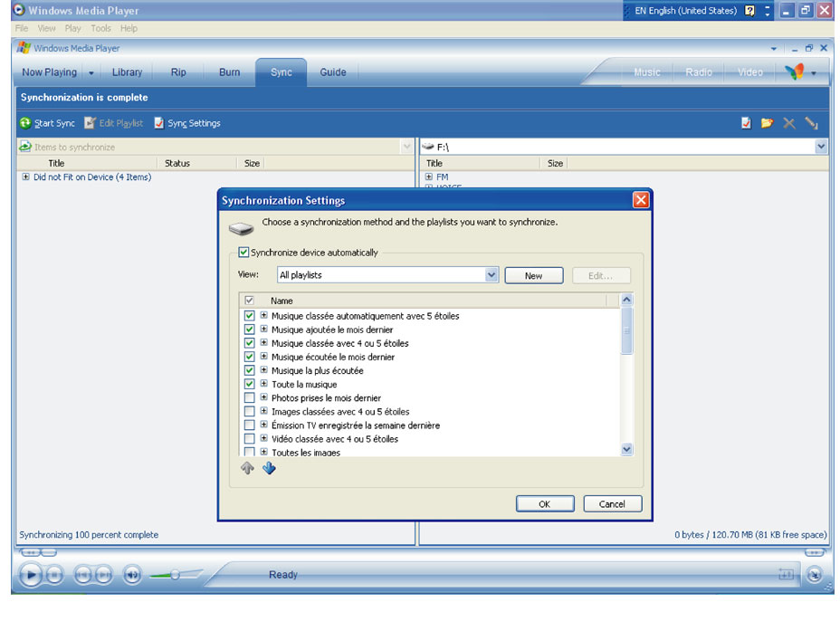Open Sync Settings from the toolbar
This screenshot has height=631, width=840.
(187, 123)
